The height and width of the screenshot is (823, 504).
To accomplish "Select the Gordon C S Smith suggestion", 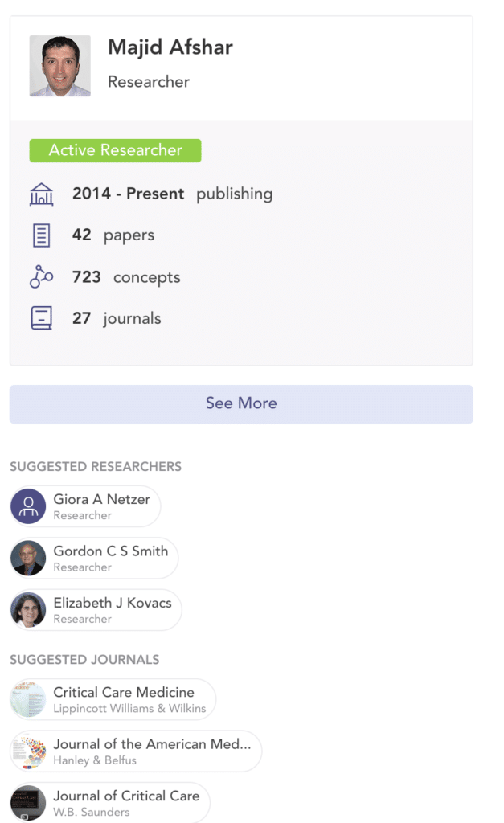I will coord(94,559).
